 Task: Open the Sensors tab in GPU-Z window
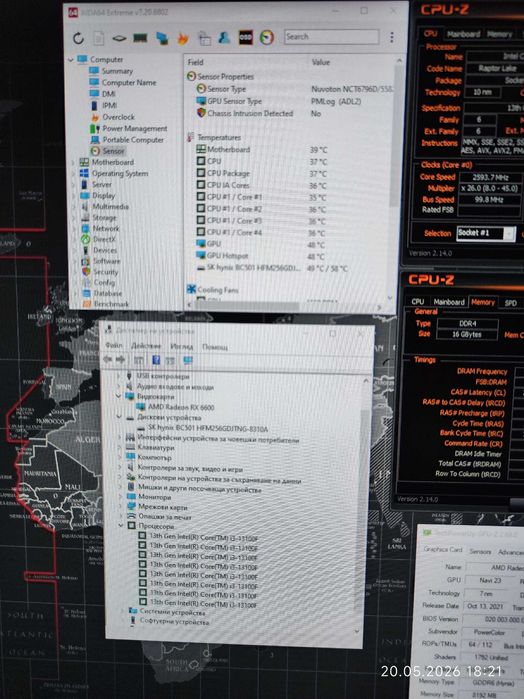(480, 551)
